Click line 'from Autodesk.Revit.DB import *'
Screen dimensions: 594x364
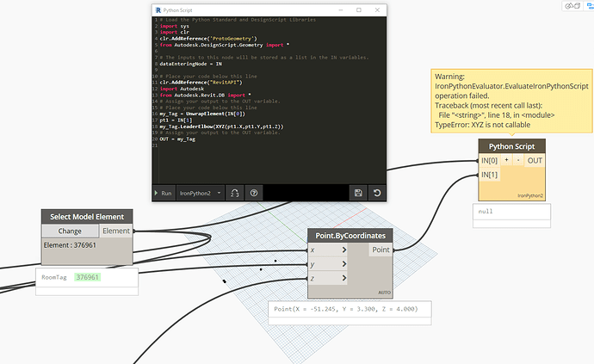tap(206, 95)
